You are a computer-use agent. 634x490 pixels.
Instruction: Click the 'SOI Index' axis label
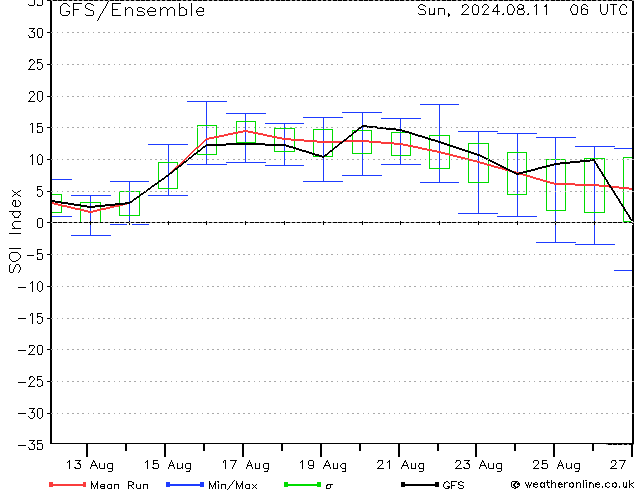15,231
